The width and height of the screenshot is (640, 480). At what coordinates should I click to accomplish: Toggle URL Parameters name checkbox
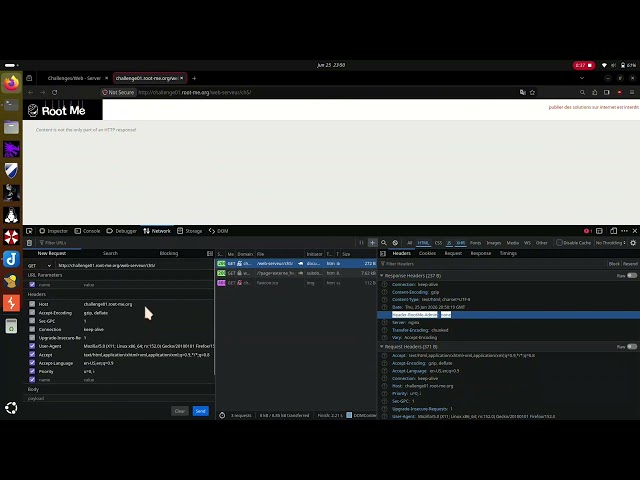click(x=32, y=284)
